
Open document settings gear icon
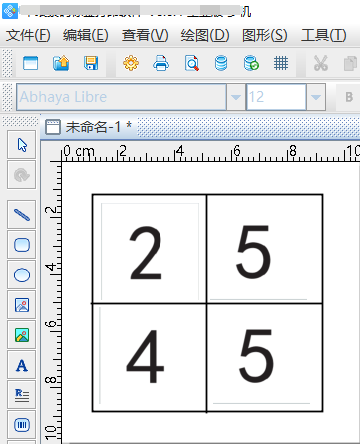[131, 63]
